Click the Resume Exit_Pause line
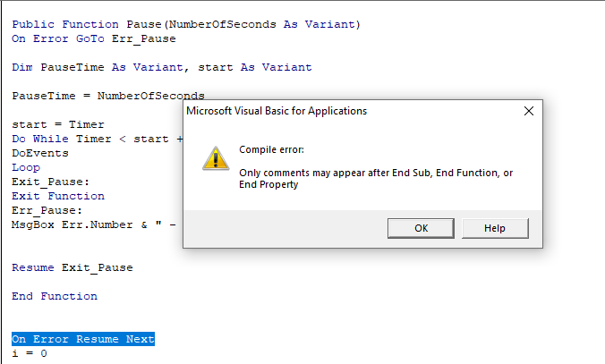 [x=72, y=267]
